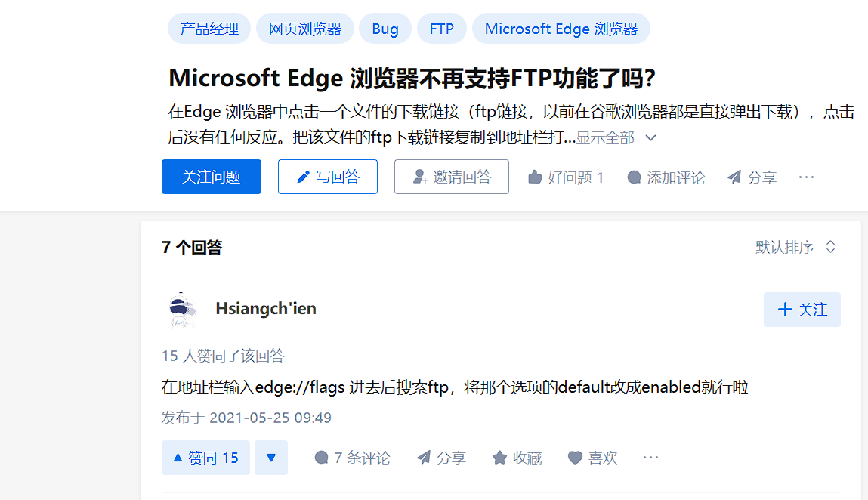Toggle 关注问题 to follow the question
Viewport: 868px width, 500px height.
point(211,177)
